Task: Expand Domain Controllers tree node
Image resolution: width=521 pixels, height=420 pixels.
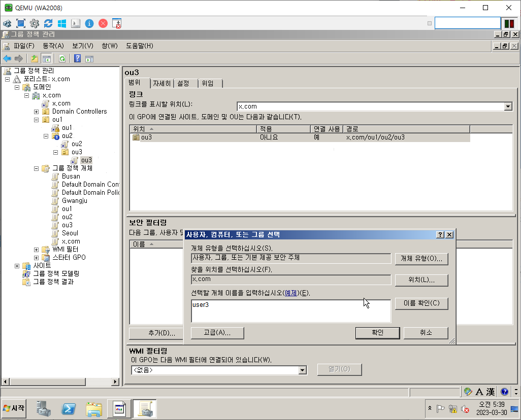Action: click(36, 112)
